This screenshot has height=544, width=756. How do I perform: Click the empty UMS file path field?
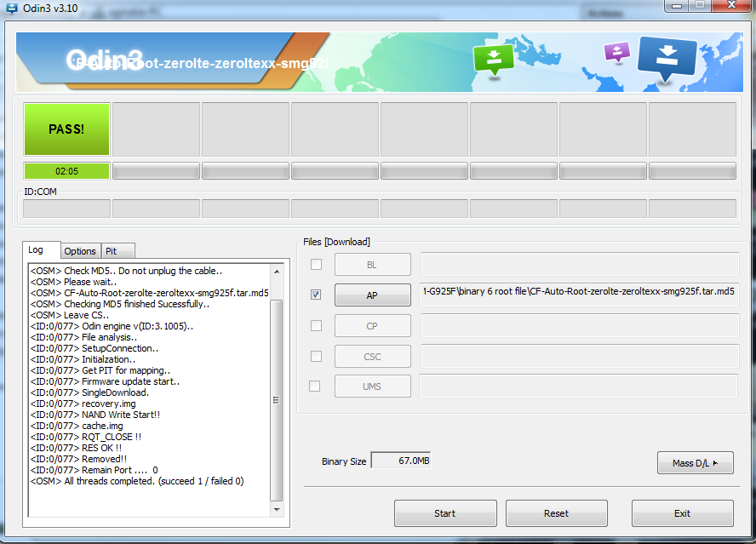tap(579, 386)
